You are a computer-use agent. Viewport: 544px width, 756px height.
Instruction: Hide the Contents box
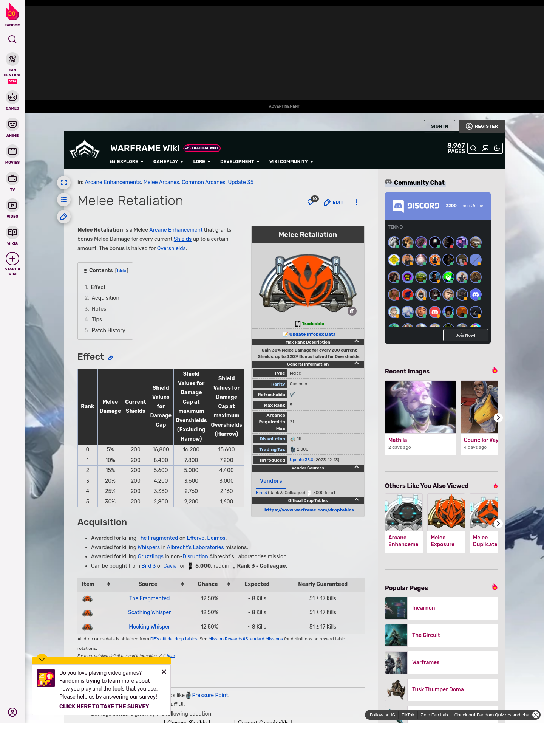click(x=122, y=271)
